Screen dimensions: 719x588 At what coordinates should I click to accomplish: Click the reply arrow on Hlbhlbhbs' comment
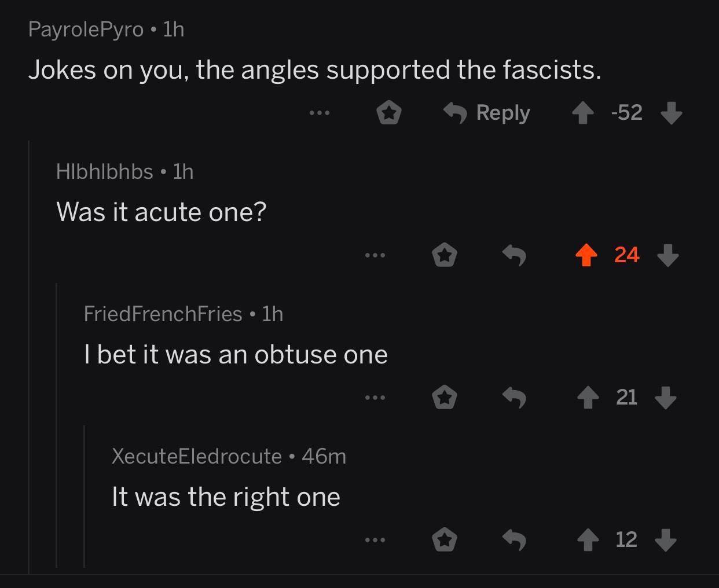[515, 255]
